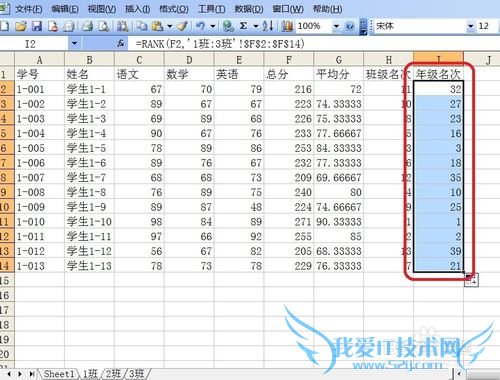Open the Paste options dropdown arrow
The height and width of the screenshot is (380, 500).
(169, 26)
